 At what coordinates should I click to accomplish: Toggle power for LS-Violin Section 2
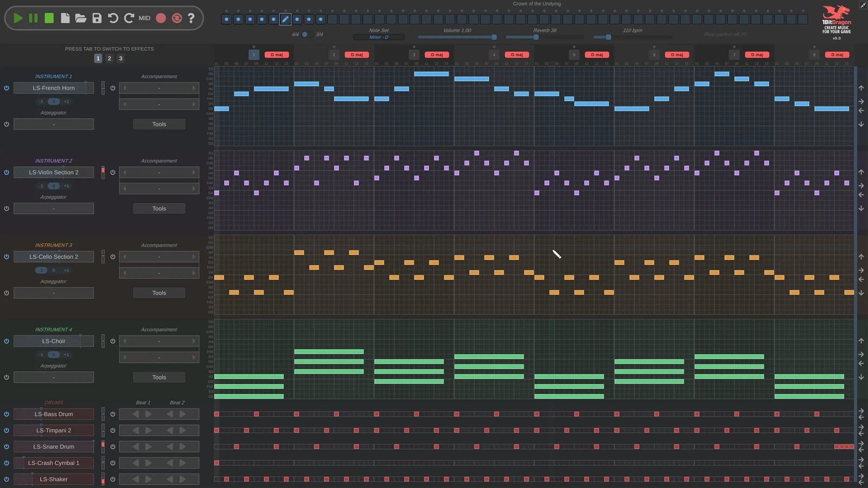coord(7,172)
